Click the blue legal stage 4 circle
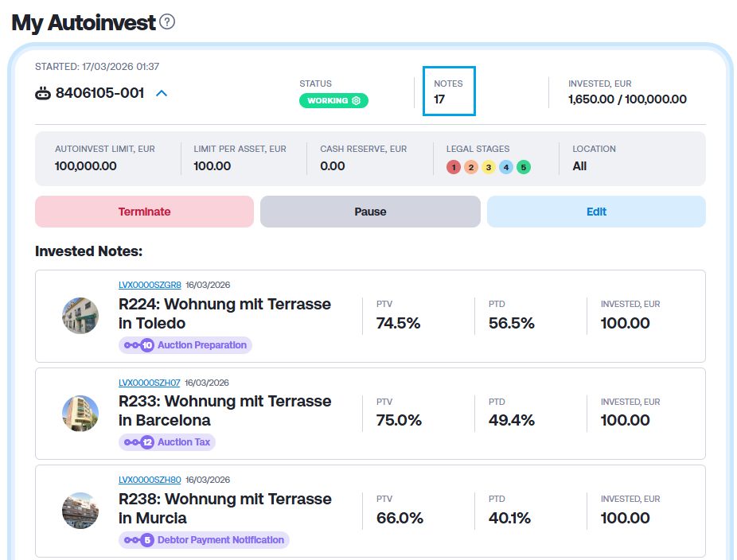 coord(506,167)
